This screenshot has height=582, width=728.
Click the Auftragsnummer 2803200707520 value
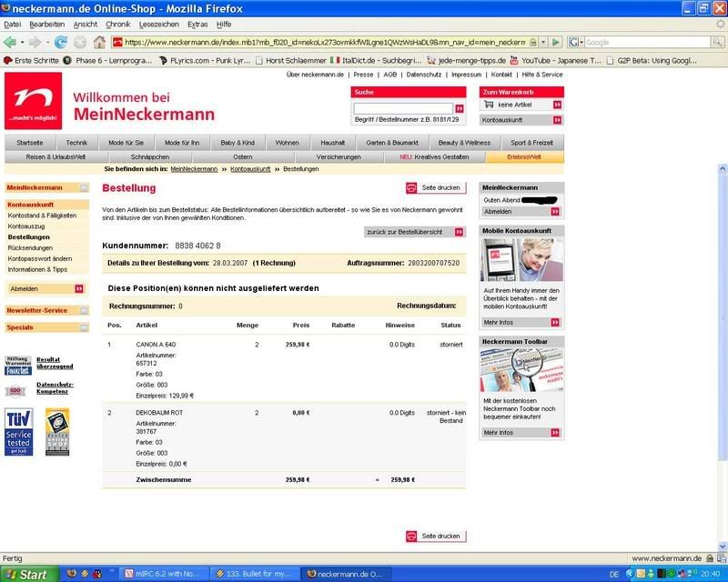(434, 263)
